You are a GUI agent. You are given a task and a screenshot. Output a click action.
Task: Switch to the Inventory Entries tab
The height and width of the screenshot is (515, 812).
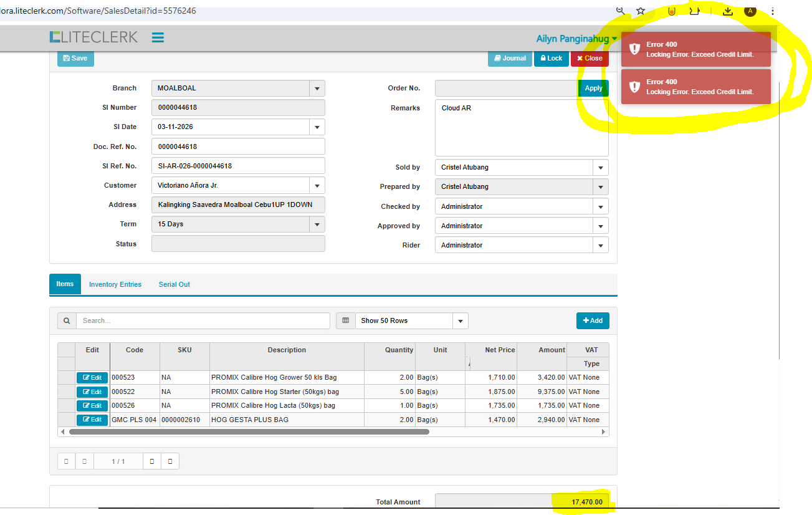point(115,284)
